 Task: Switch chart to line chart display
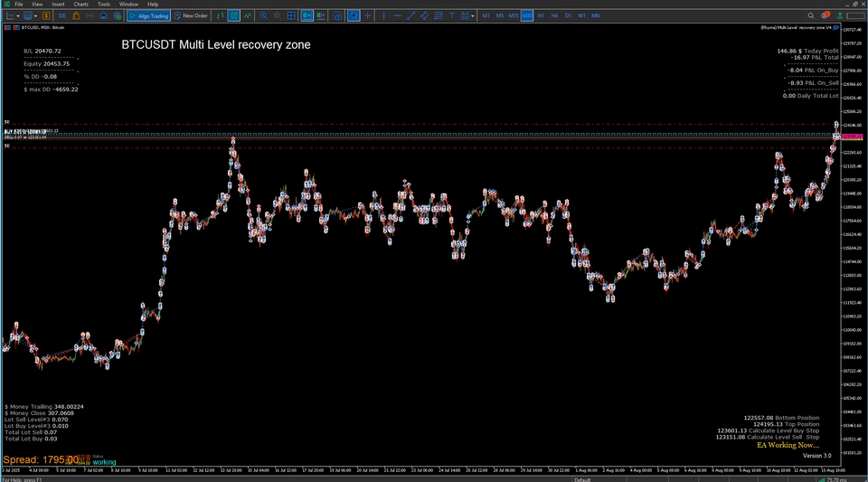248,15
